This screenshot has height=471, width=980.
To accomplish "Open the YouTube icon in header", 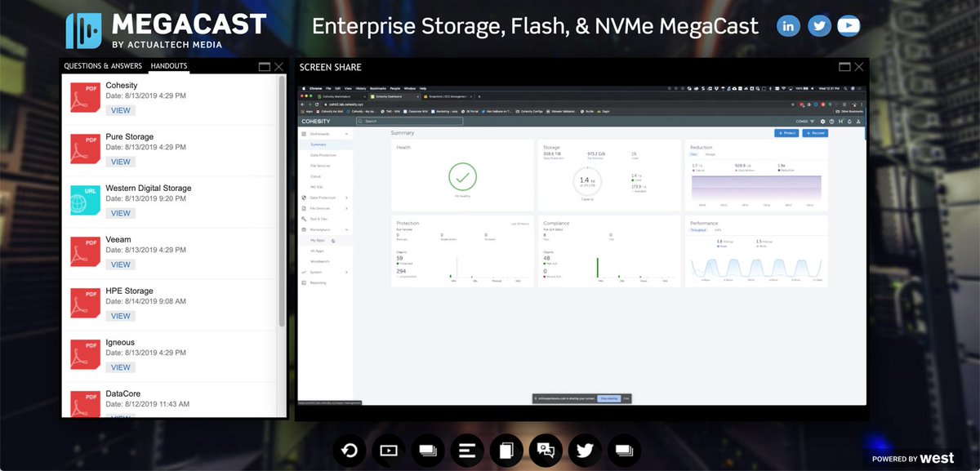I will coord(849,26).
